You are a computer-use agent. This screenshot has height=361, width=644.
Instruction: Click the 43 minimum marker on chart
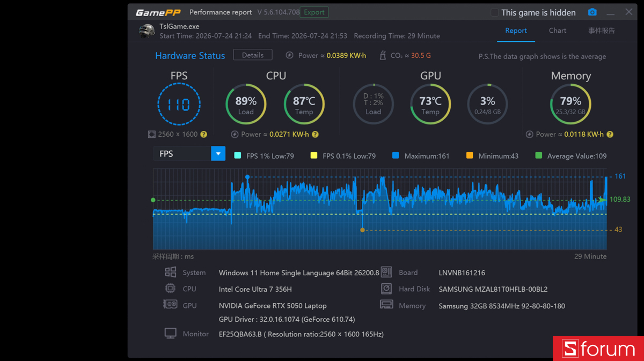(362, 230)
